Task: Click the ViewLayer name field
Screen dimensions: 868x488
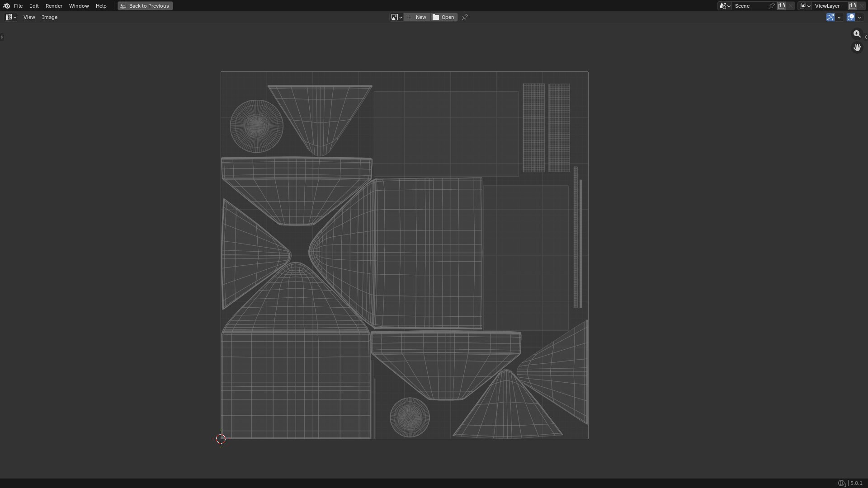Action: [x=830, y=6]
